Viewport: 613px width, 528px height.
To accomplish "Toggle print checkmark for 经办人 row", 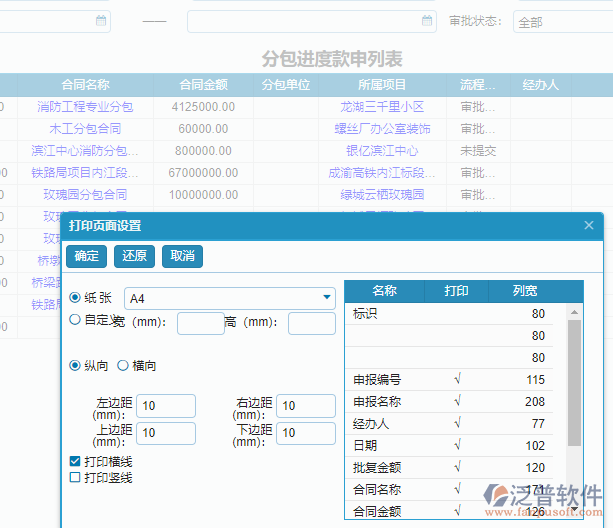I will (457, 423).
